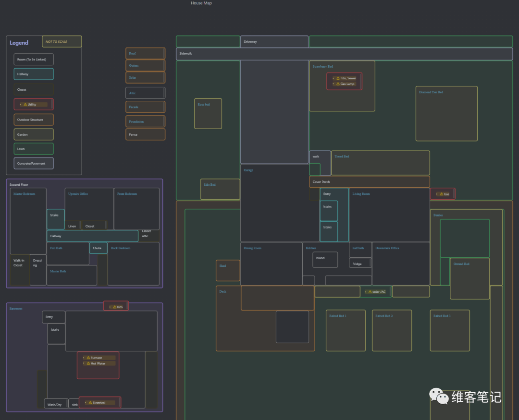
Task: Open the Foundation link
Action: point(136,122)
